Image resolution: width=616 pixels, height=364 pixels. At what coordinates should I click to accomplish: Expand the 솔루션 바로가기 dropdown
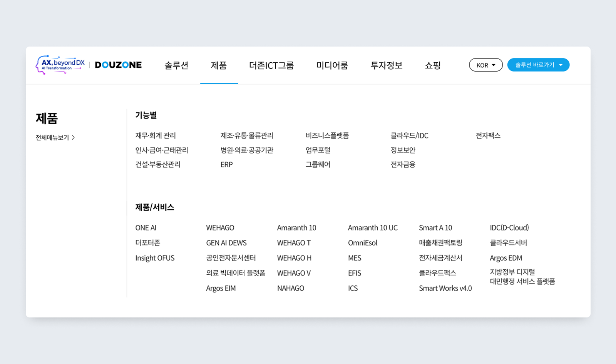click(538, 65)
